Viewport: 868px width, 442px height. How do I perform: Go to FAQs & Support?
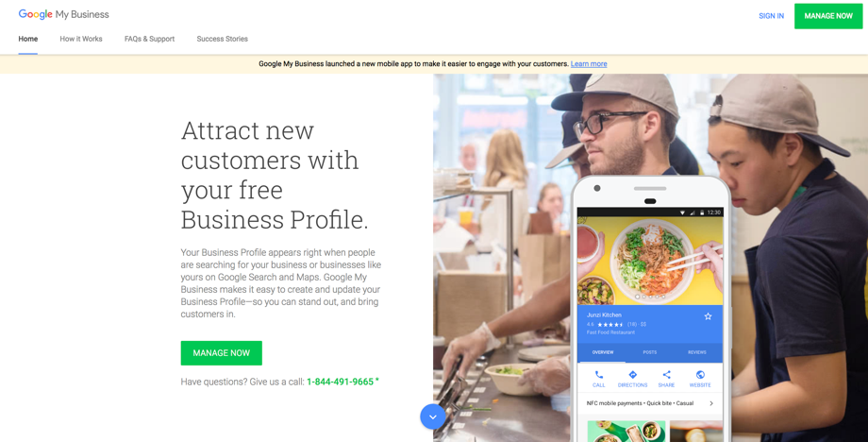[149, 39]
